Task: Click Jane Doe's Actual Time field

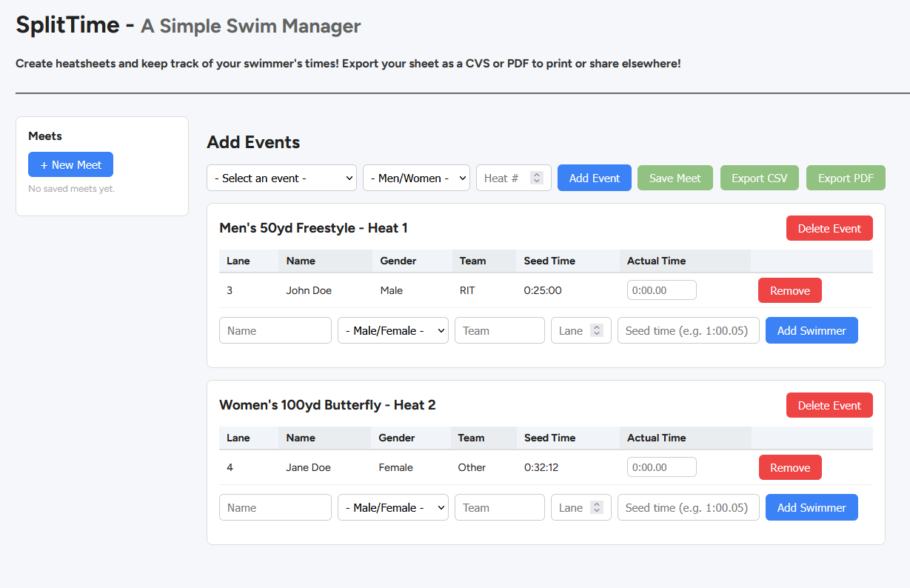Action: [662, 467]
